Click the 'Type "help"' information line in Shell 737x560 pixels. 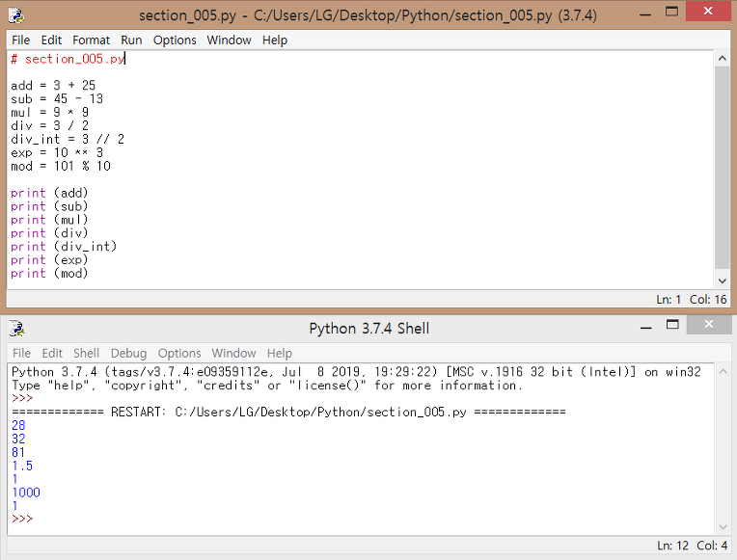[x=267, y=386]
